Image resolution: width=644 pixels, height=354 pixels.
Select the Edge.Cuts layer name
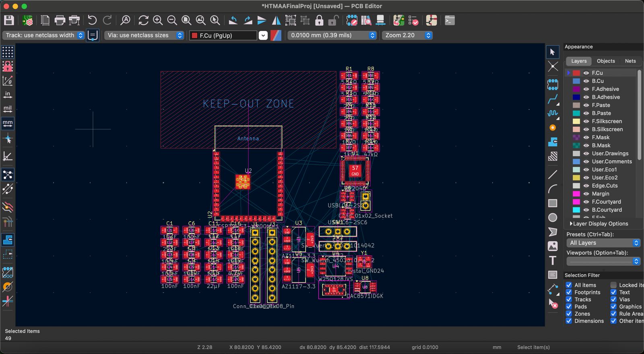[605, 186]
